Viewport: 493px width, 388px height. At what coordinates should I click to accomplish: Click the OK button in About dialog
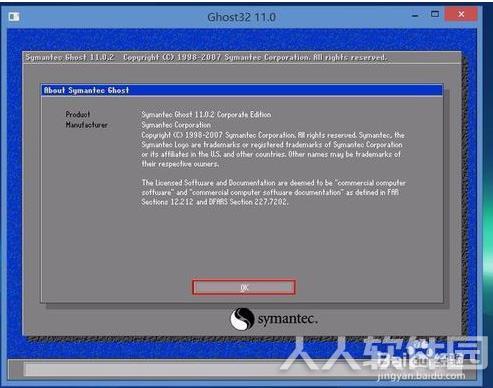coord(244,287)
